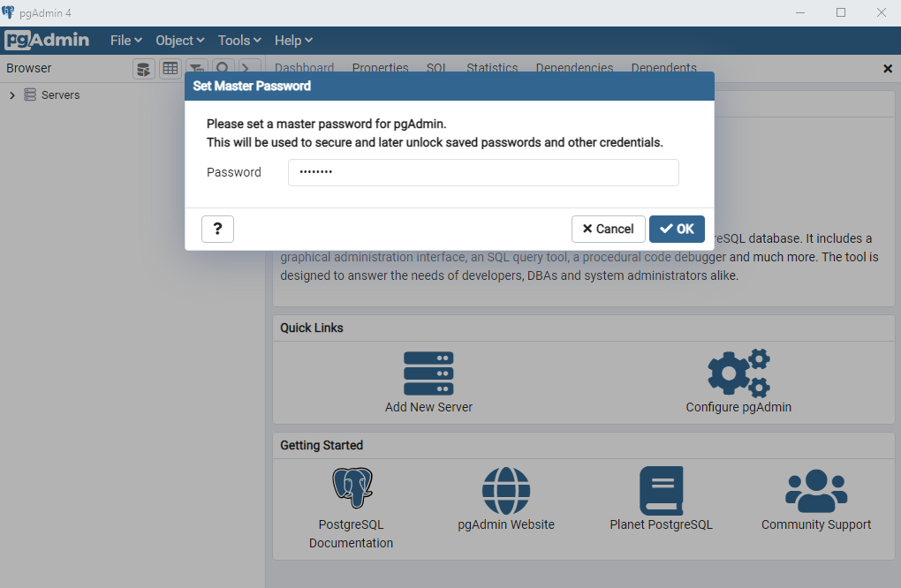This screenshot has width=901, height=588.
Task: Click the Add New Server icon
Action: (428, 373)
